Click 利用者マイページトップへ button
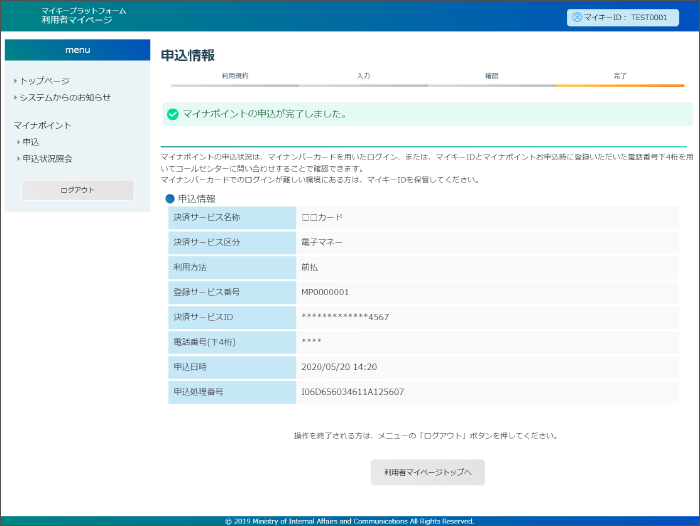 pos(428,472)
